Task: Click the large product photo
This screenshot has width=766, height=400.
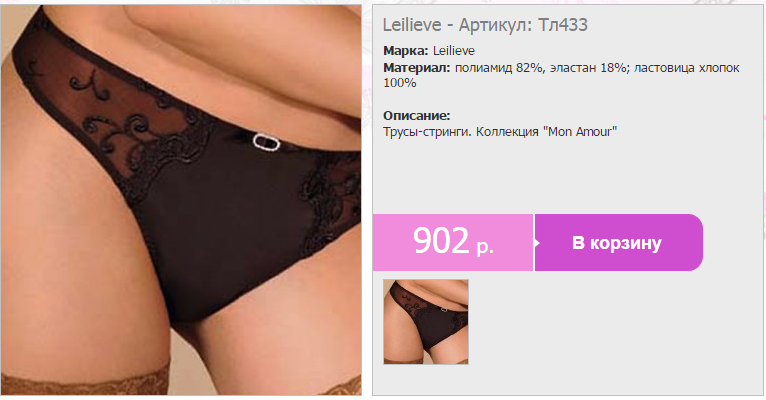Action: coord(181,200)
